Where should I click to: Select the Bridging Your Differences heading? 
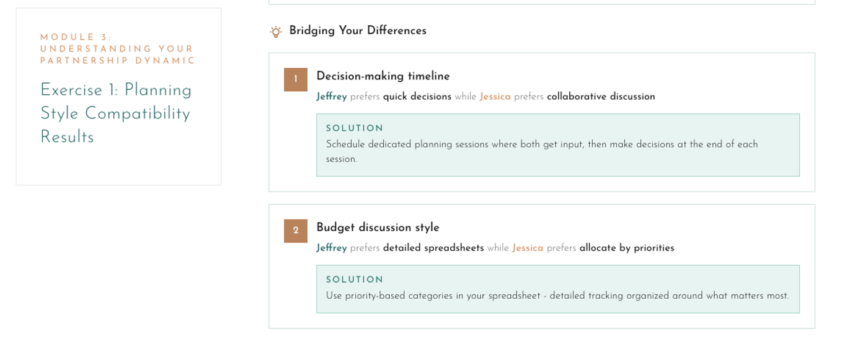tap(358, 30)
